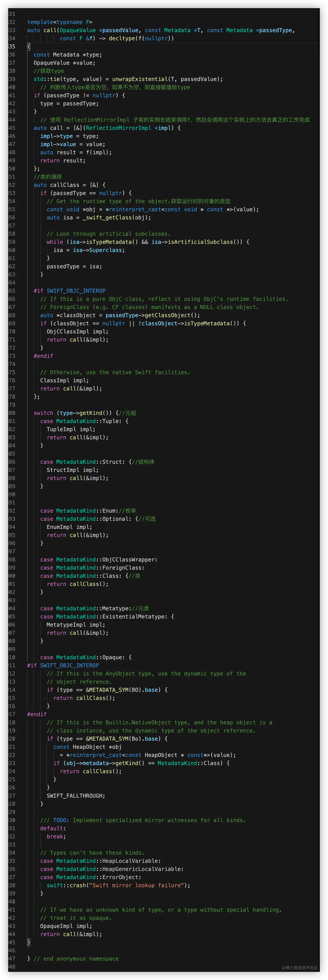Viewport: 328px width, 980px height.
Task: Click 'EnumImpl impl;' declaration
Action: point(69,527)
